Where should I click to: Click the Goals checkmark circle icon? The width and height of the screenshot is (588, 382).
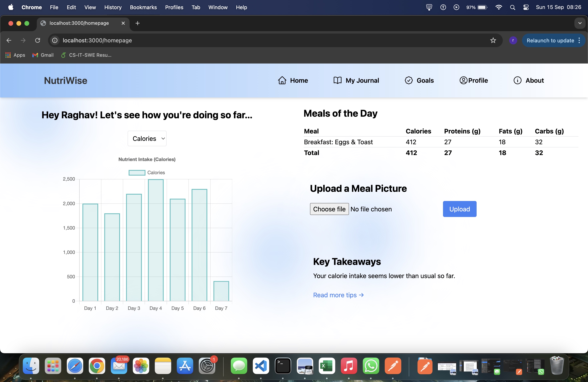[x=409, y=81]
